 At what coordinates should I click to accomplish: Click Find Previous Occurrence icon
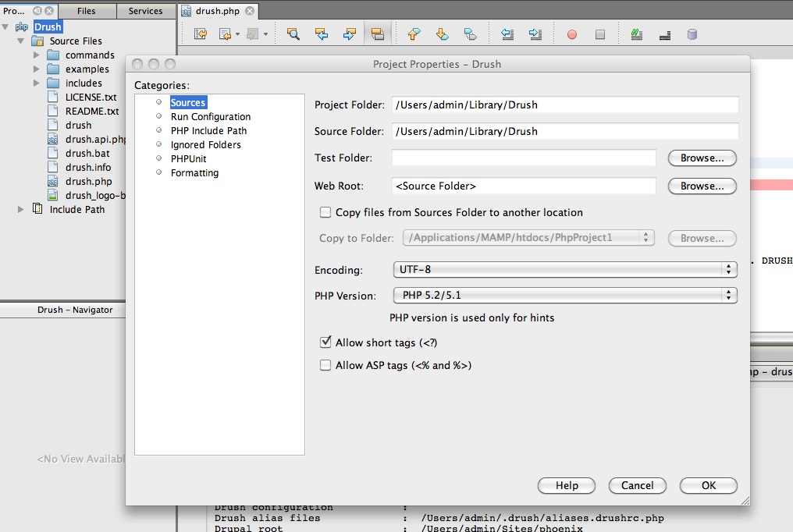pos(321,34)
